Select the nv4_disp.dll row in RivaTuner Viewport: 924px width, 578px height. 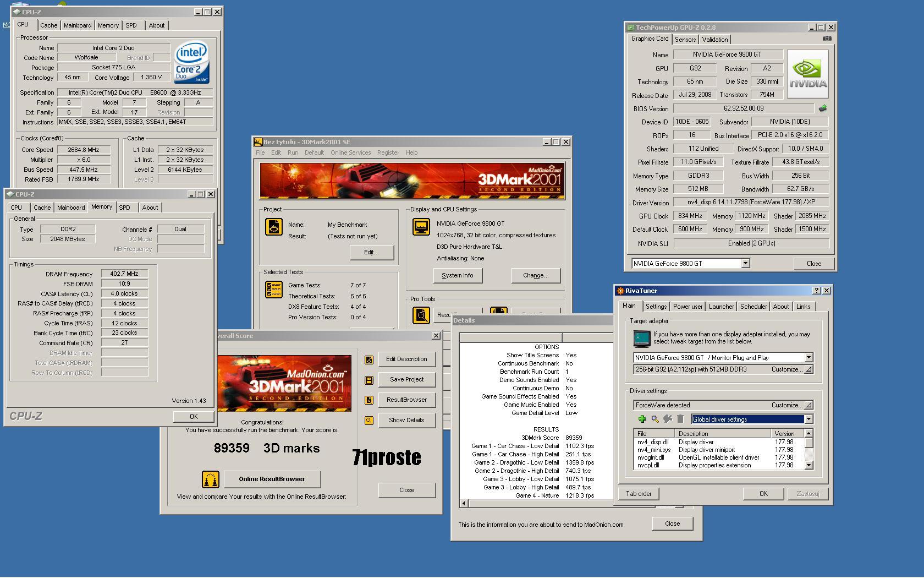(719, 442)
